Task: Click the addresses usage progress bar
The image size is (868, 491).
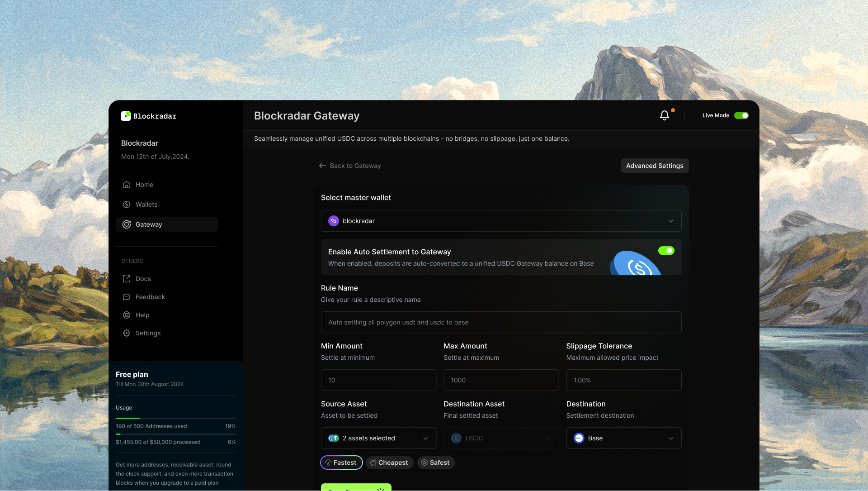Action: pyautogui.click(x=175, y=418)
